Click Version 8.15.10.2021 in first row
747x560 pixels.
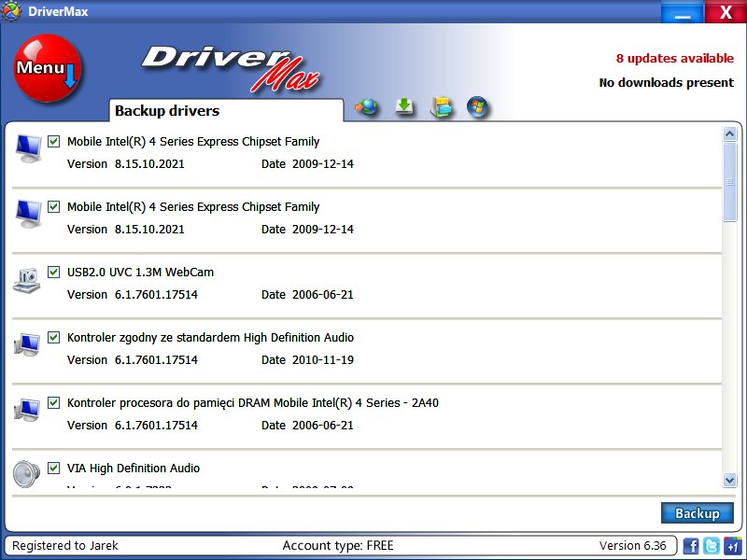tap(126, 164)
